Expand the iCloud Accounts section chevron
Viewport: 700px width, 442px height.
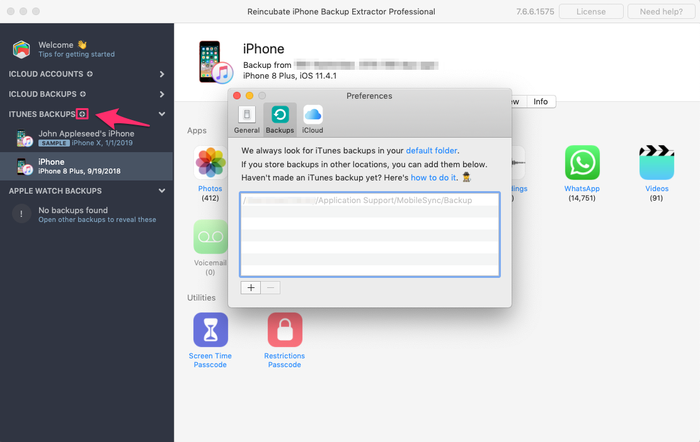162,74
